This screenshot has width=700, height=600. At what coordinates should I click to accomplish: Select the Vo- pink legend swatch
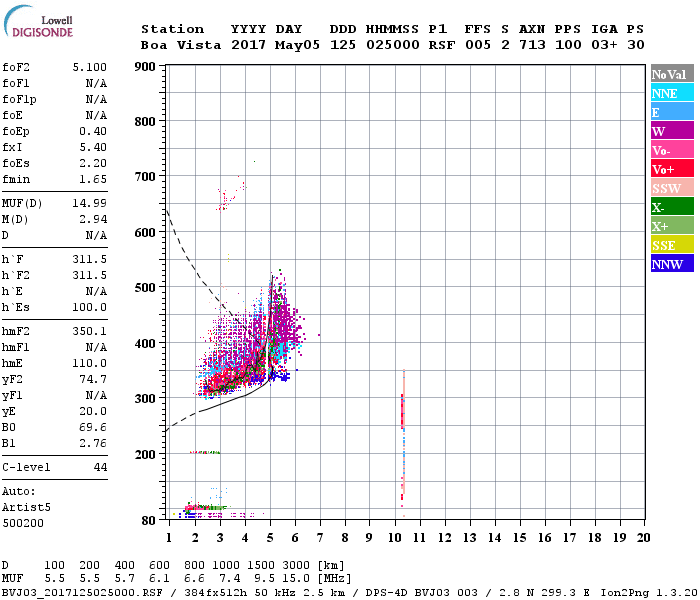click(672, 150)
